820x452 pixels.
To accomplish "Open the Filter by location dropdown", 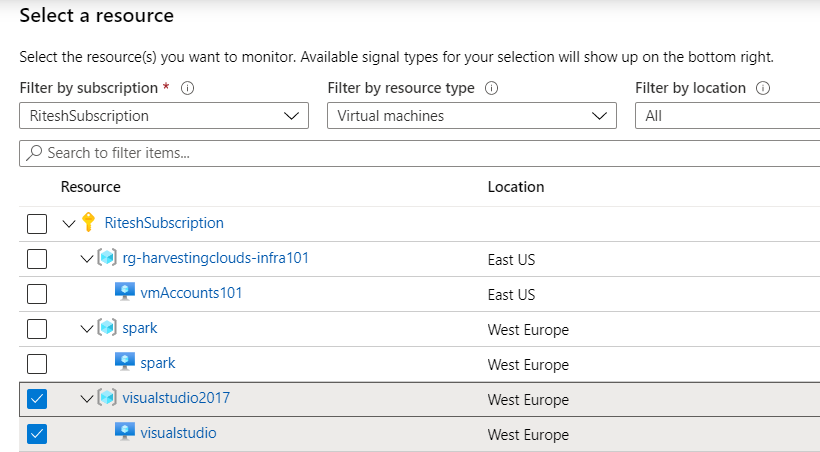I will click(727, 116).
